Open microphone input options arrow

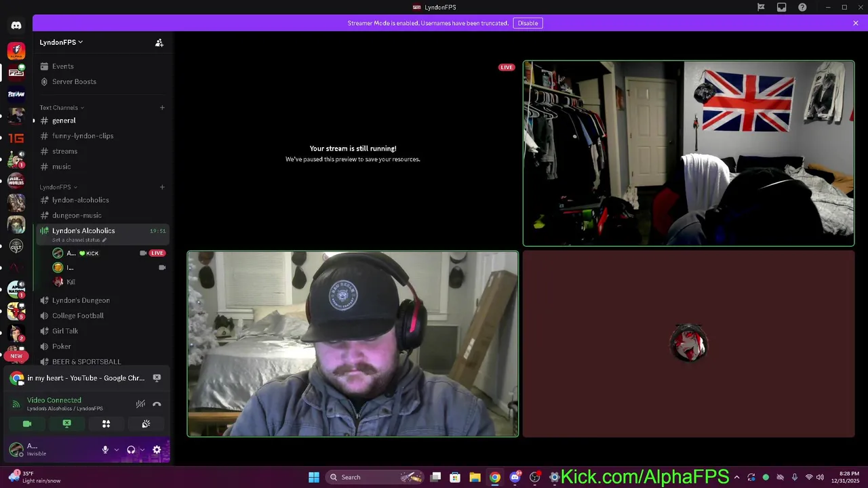pos(117,449)
